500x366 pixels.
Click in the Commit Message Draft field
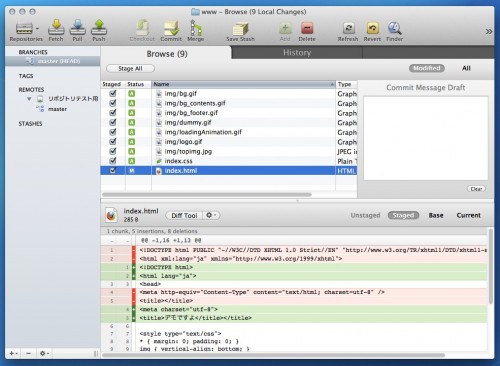click(426, 138)
